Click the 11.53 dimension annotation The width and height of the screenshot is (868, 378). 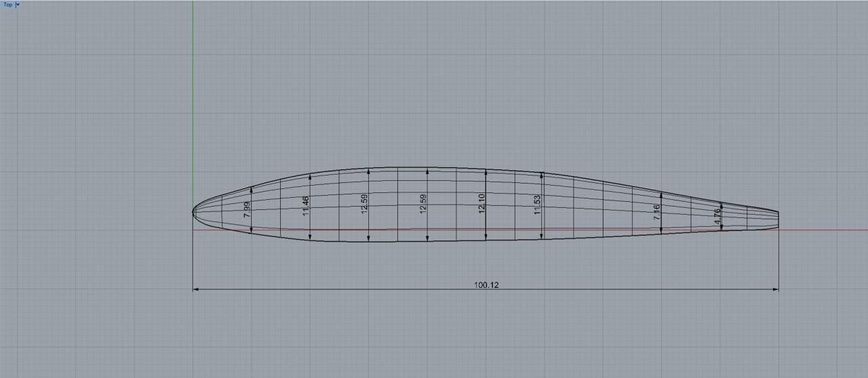pos(537,205)
